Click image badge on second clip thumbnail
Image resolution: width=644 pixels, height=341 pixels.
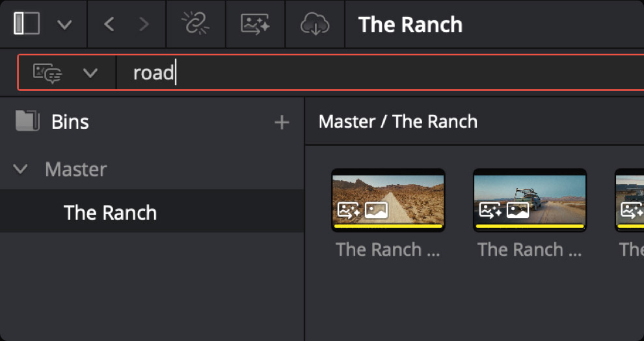(x=518, y=210)
